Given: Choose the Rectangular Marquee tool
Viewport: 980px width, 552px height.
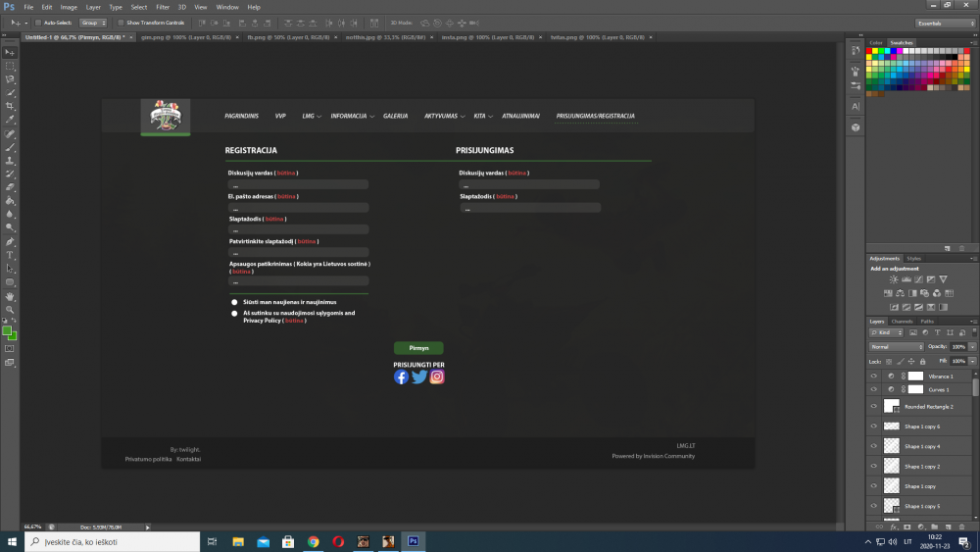Looking at the screenshot, I should tap(10, 65).
